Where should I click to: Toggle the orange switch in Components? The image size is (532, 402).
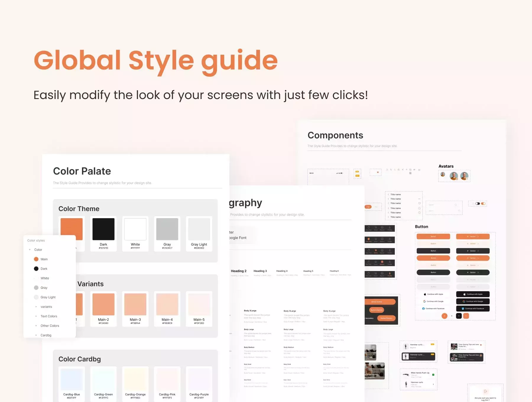(x=484, y=204)
